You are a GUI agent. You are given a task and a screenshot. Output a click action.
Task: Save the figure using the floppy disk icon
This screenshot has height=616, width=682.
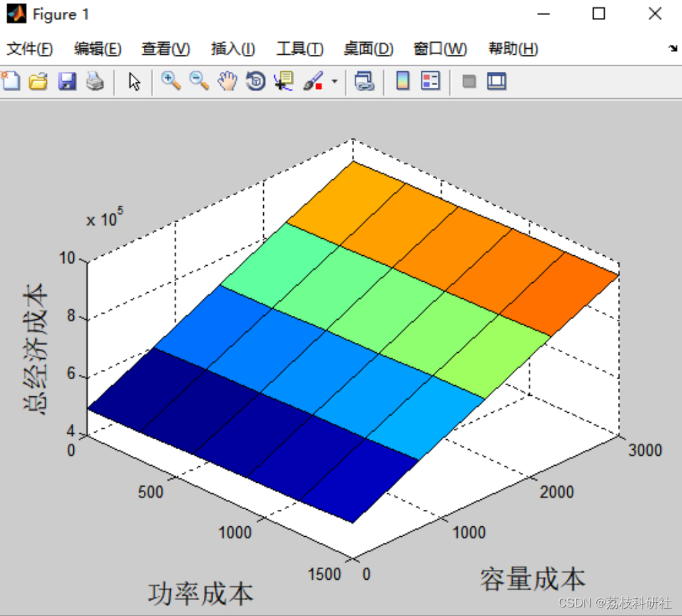click(x=67, y=81)
